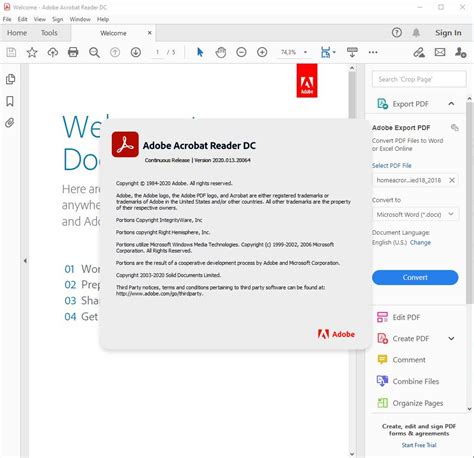Activate the Hand pan tool
The width and height of the screenshot is (474, 458).
(221, 52)
